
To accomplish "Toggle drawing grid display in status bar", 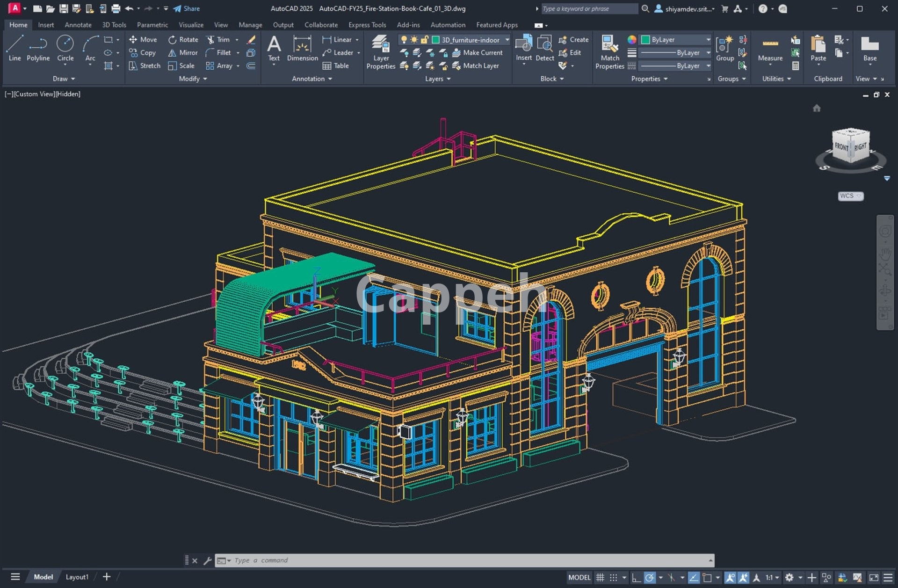I will coord(600,577).
